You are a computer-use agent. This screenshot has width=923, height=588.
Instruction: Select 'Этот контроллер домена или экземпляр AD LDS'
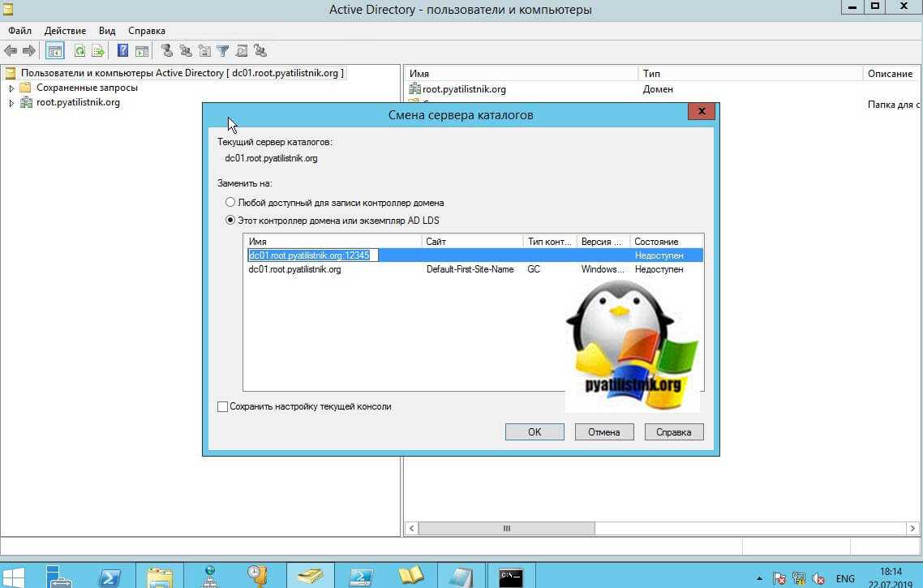coord(231,221)
